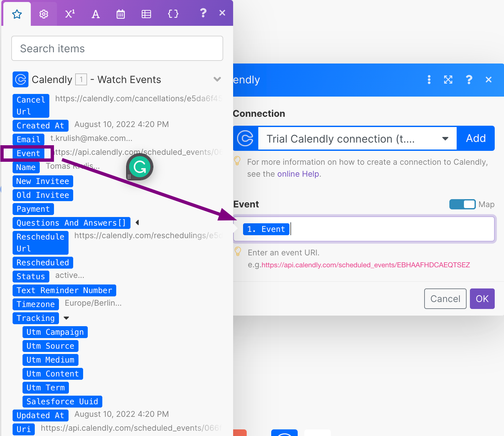Click the Calendly module icon in mapping panel
504x436 pixels.
pos(21,79)
